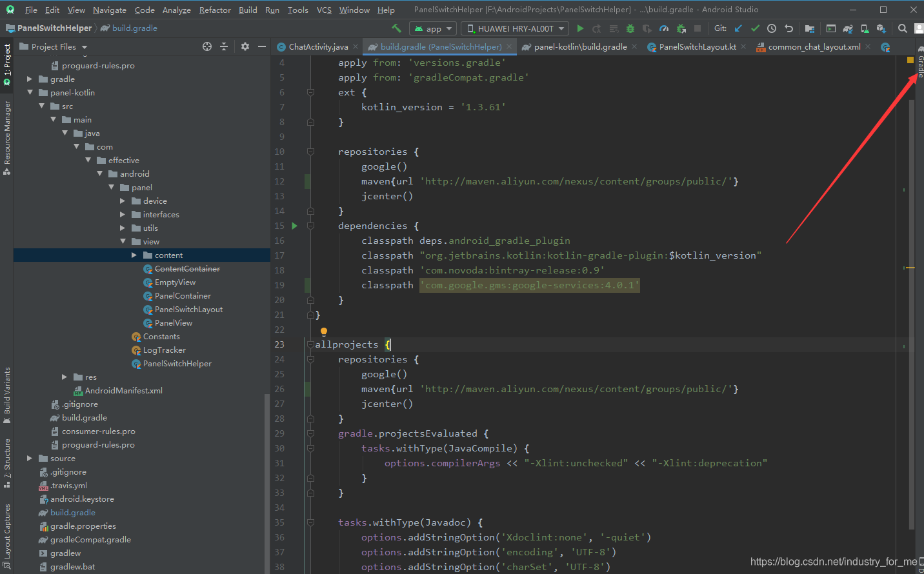Hide the Project panel with minus icon
This screenshot has width=924, height=574.
(262, 46)
